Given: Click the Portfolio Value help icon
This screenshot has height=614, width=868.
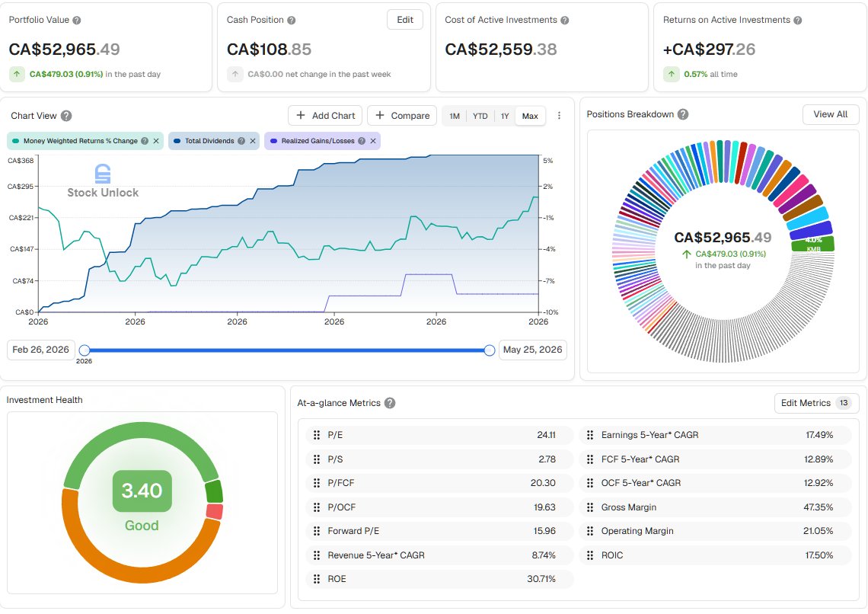Looking at the screenshot, I should [77, 21].
